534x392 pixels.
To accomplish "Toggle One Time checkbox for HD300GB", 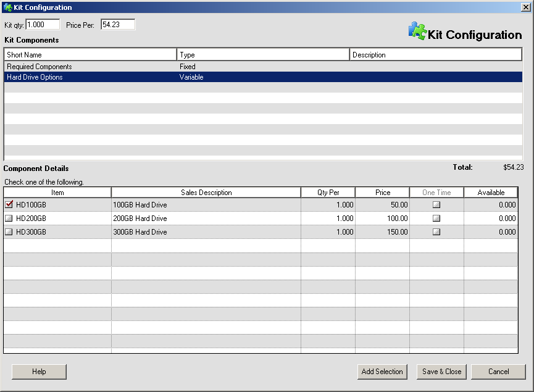I will tap(436, 232).
